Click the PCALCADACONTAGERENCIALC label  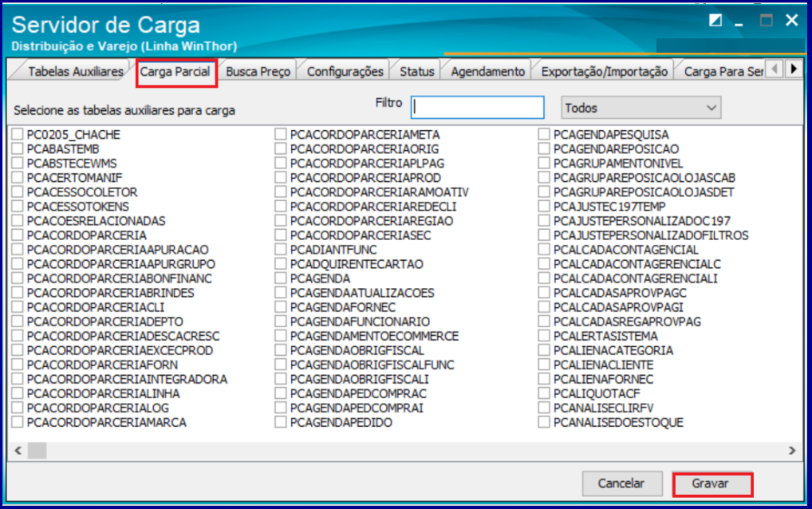coord(637,264)
